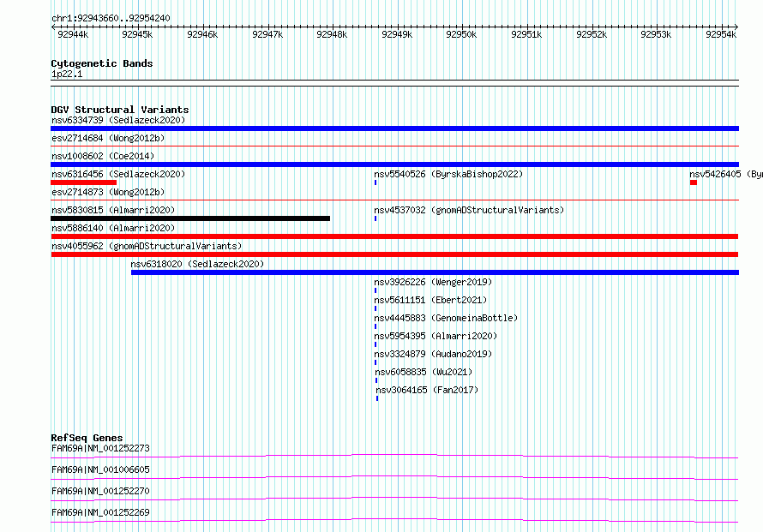Click the red bar under nsv4055962
The image size is (763, 532).
(x=394, y=254)
